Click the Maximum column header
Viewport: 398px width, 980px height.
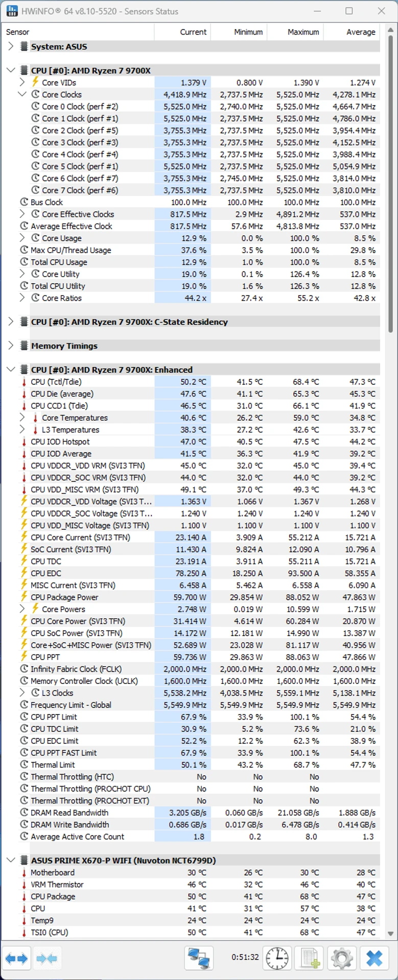[295, 32]
